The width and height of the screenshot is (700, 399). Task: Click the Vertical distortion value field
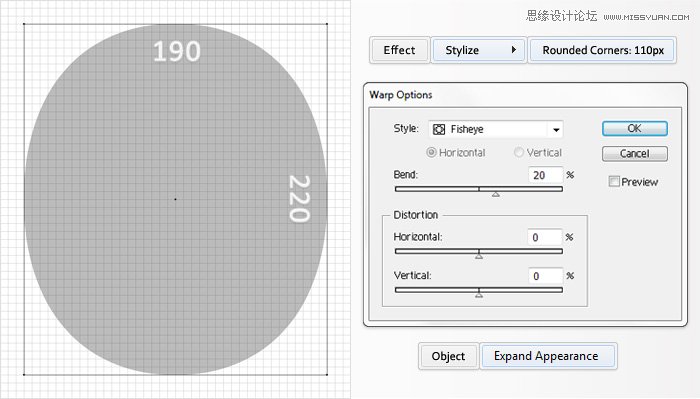[x=545, y=276]
